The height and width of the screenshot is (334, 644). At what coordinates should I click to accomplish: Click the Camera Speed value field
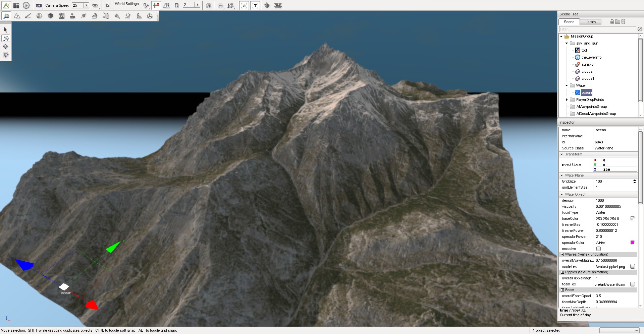click(x=77, y=5)
